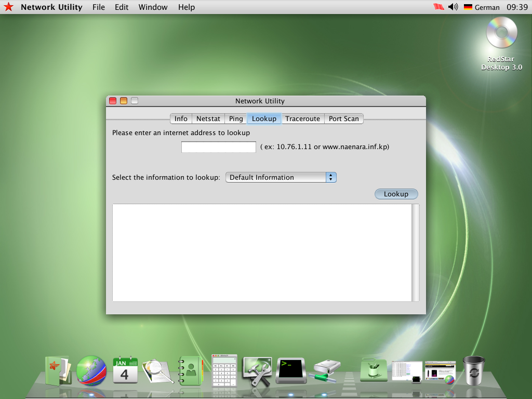Launch the file search tool from the dock
532x399 pixels.
pyautogui.click(x=158, y=369)
